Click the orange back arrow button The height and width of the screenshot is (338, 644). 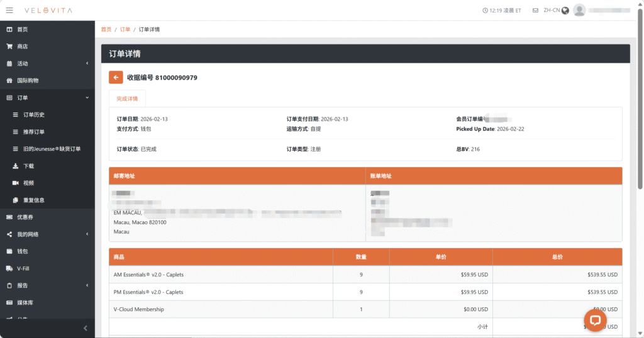tap(116, 77)
